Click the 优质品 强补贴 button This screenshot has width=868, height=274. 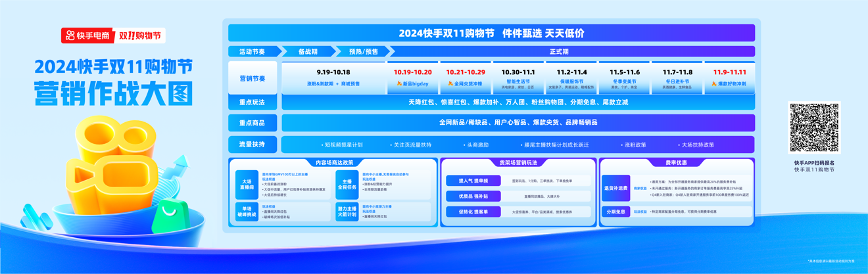click(x=473, y=196)
